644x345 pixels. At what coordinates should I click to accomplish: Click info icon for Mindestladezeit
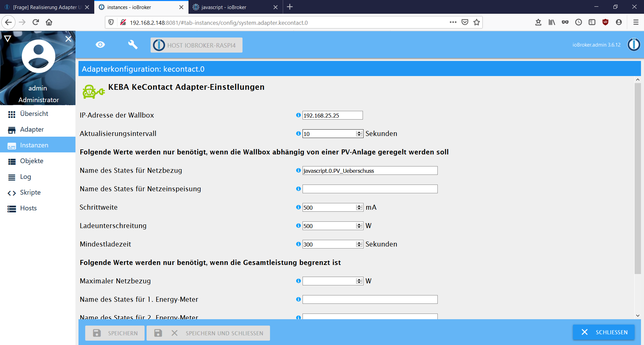point(298,244)
